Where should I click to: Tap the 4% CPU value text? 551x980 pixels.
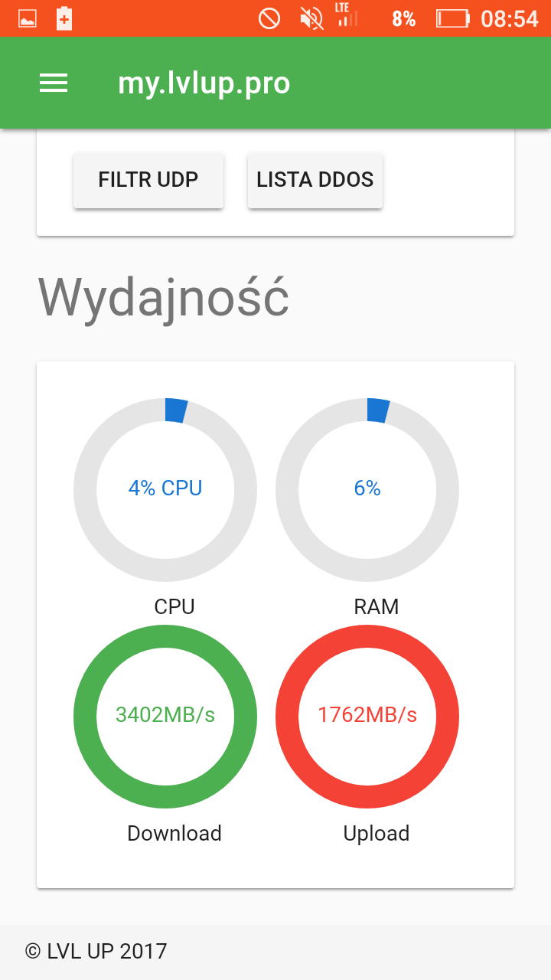tap(165, 488)
